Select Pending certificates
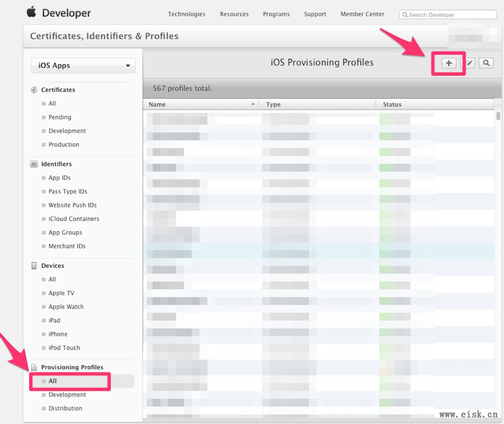This screenshot has width=504, height=424. [60, 117]
